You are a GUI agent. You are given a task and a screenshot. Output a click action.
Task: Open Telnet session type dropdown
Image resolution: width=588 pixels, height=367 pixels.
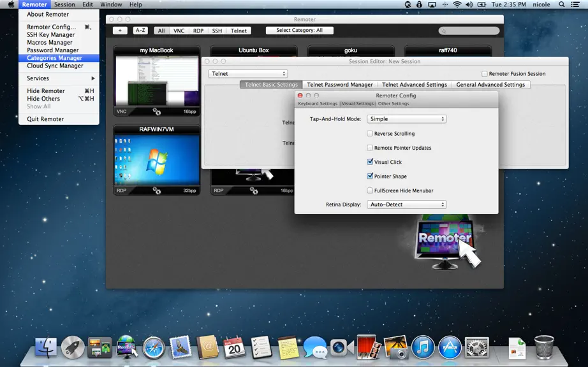[x=248, y=74]
